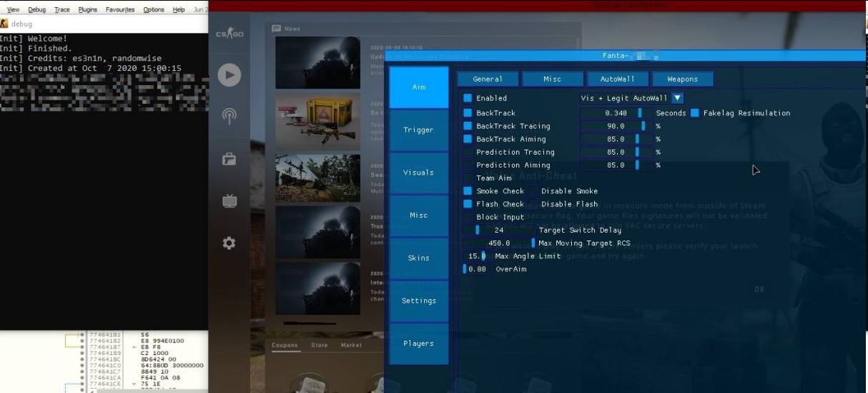Click OK in the Anti-Cheat dialog behind
This screenshot has height=393, width=868.
pyautogui.click(x=759, y=289)
